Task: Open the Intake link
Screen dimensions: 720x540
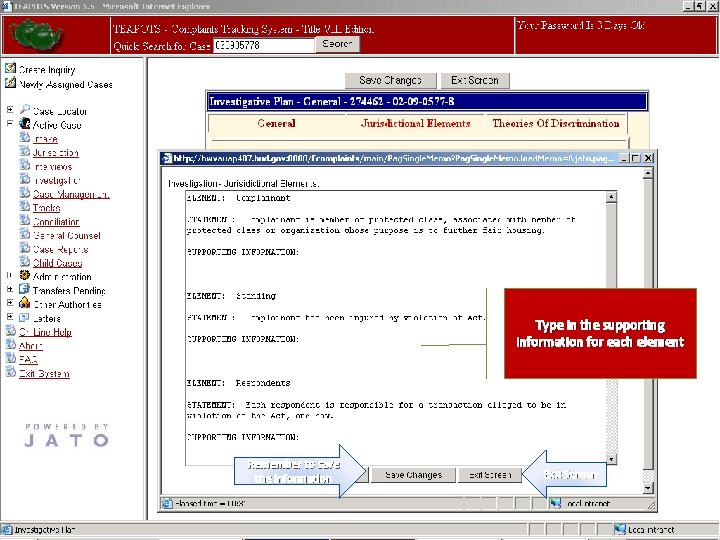Action: (x=45, y=139)
